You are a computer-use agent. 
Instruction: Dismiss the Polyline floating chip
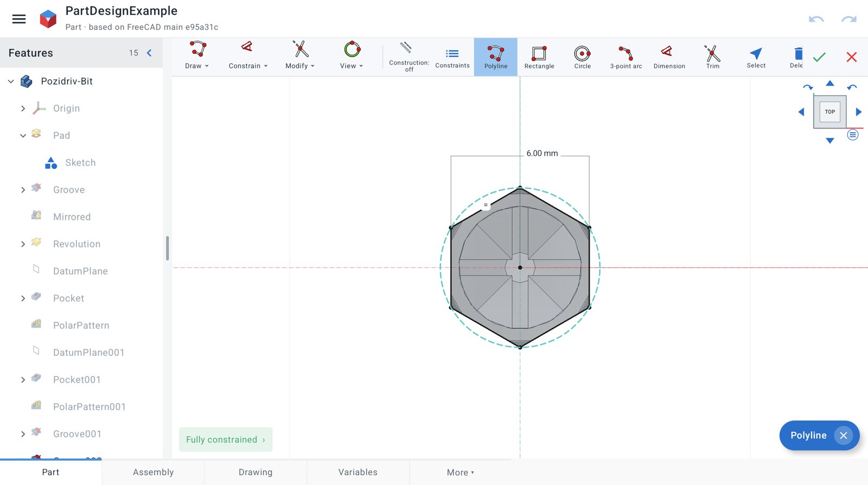click(x=843, y=435)
